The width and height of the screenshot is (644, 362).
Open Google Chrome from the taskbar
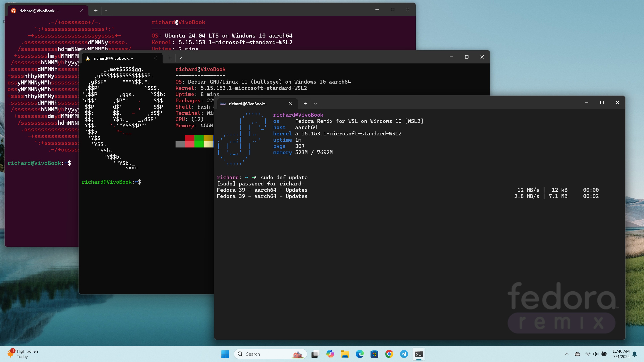coord(389,354)
